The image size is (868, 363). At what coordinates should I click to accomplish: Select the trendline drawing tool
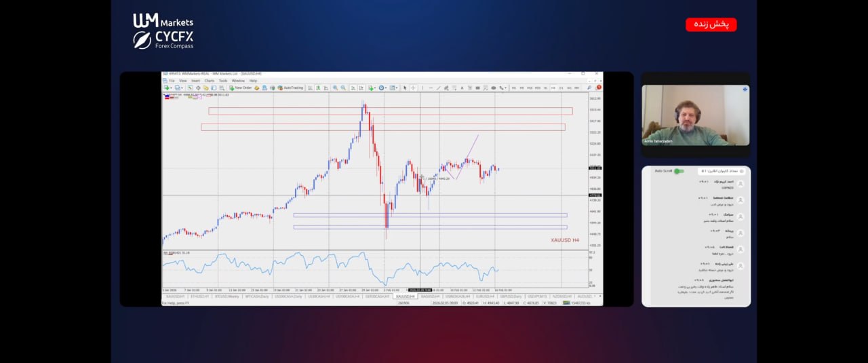click(438, 88)
